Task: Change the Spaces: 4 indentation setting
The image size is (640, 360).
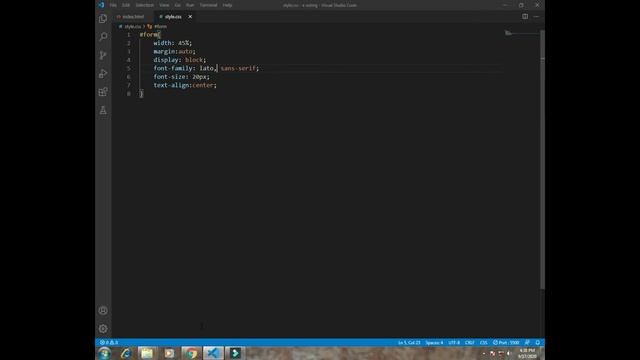Action: pyautogui.click(x=434, y=342)
